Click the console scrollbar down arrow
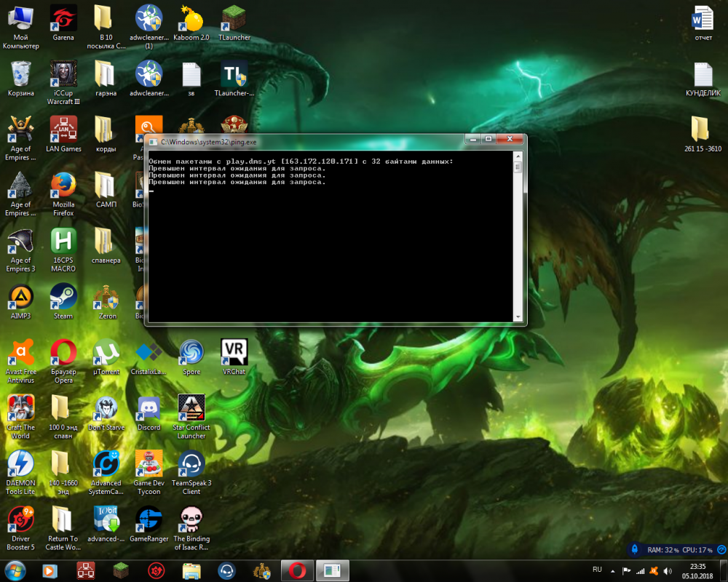 (x=518, y=316)
